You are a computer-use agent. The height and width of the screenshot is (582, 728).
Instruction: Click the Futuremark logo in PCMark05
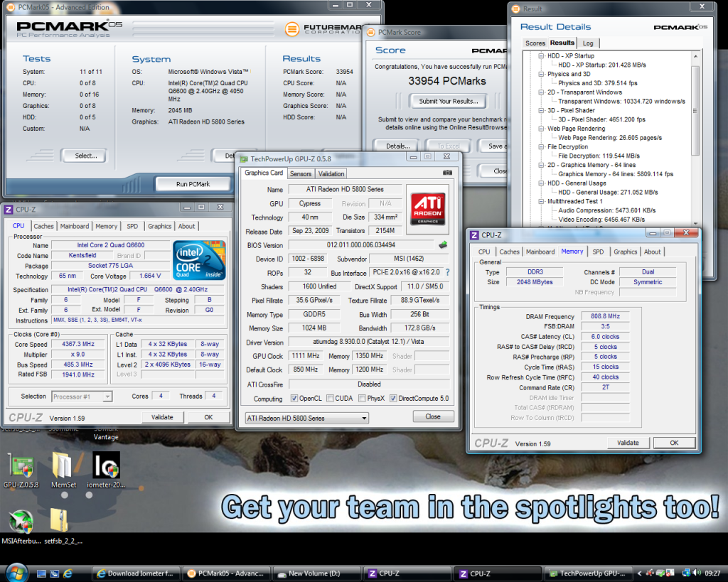pos(291,28)
